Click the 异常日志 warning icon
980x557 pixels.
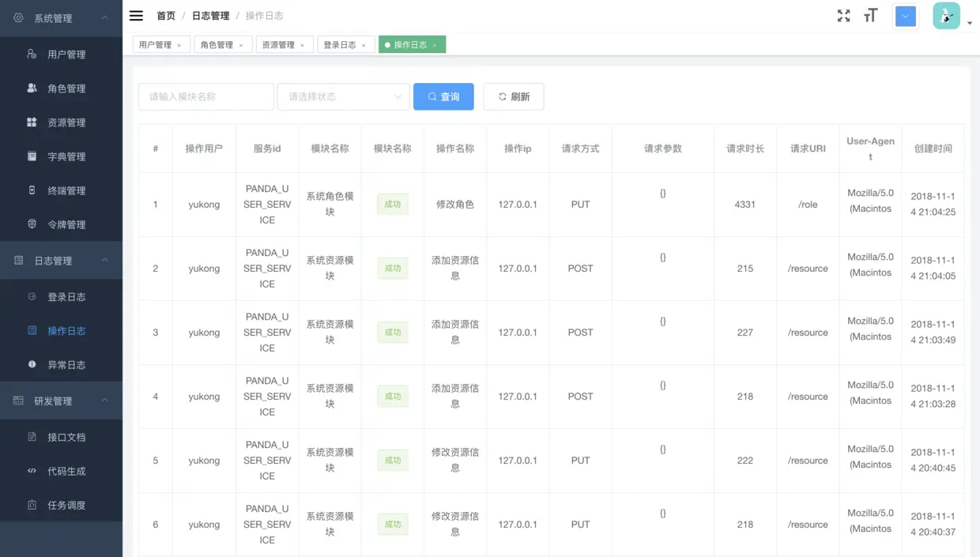(32, 365)
